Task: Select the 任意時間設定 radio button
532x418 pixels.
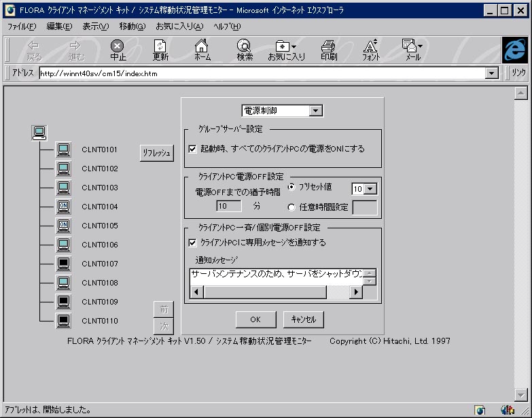Action: (291, 207)
